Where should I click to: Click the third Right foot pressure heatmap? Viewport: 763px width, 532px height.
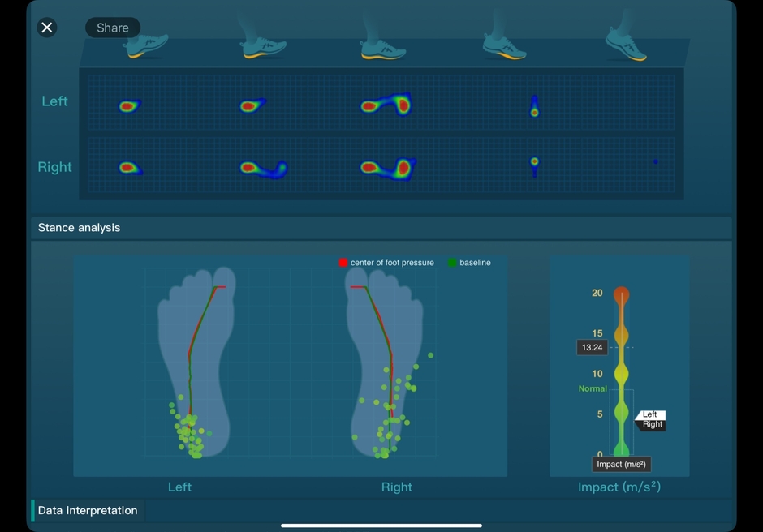click(388, 168)
